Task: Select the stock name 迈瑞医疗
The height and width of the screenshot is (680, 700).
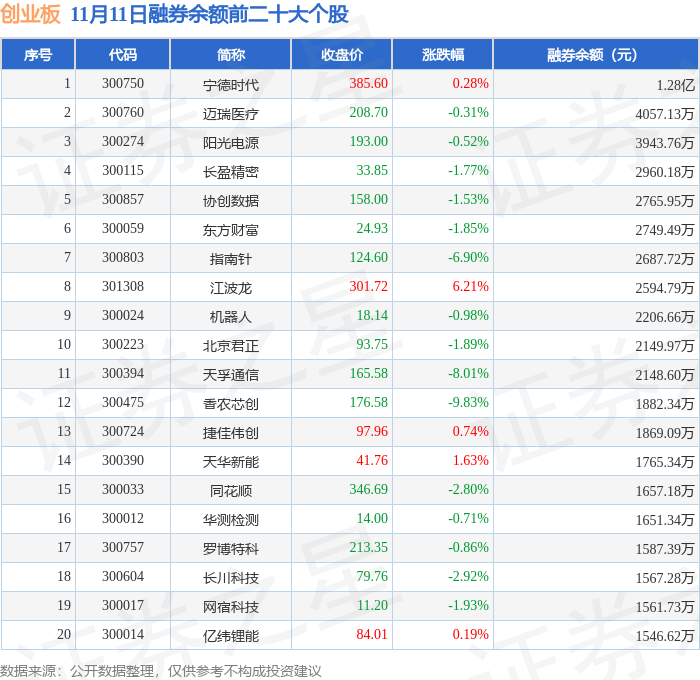Action: [231, 113]
